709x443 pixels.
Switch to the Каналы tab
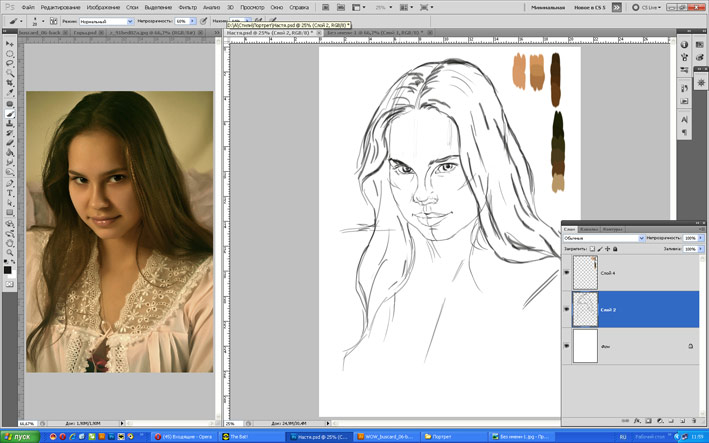(590, 228)
